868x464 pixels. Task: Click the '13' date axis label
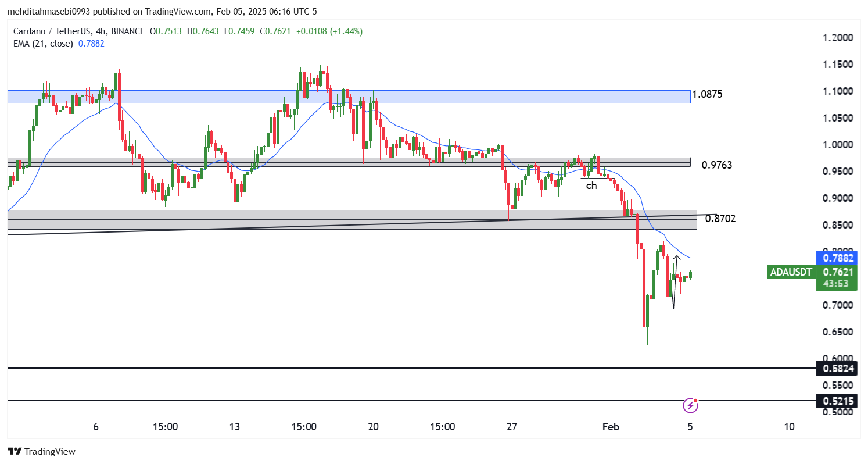click(235, 427)
